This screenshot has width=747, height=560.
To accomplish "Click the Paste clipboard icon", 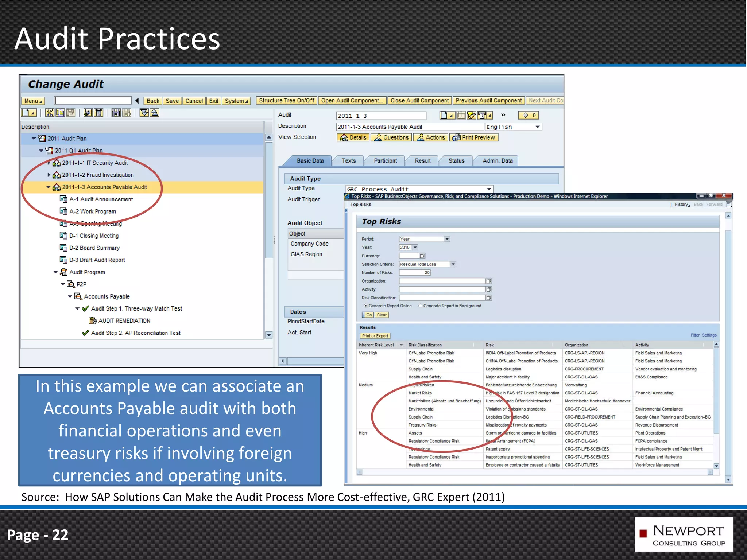I will (70, 113).
